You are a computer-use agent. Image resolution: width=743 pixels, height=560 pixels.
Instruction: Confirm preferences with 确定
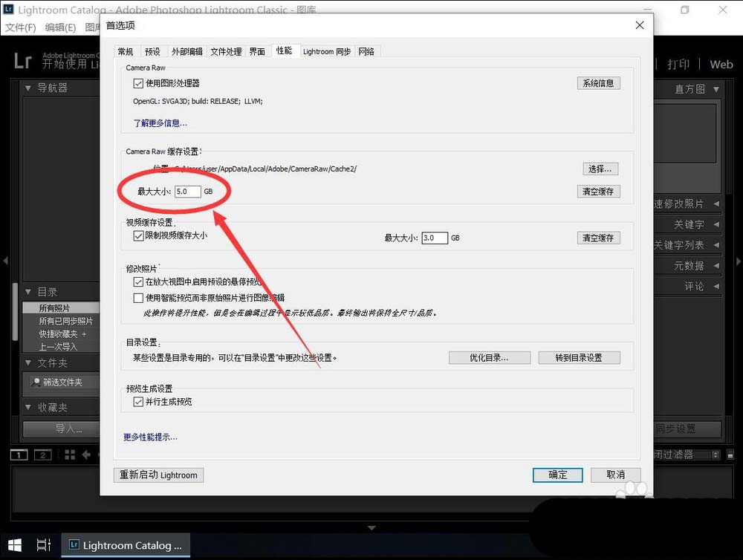point(558,475)
